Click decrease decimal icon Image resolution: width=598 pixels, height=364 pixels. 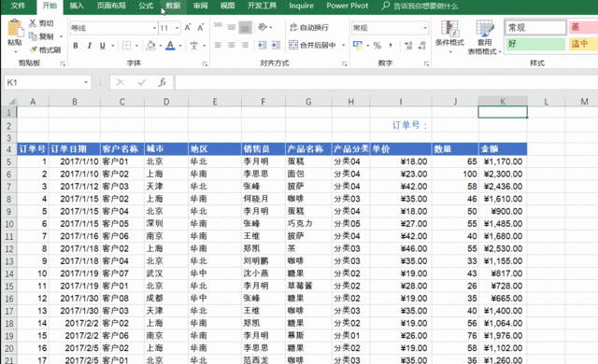pos(421,46)
